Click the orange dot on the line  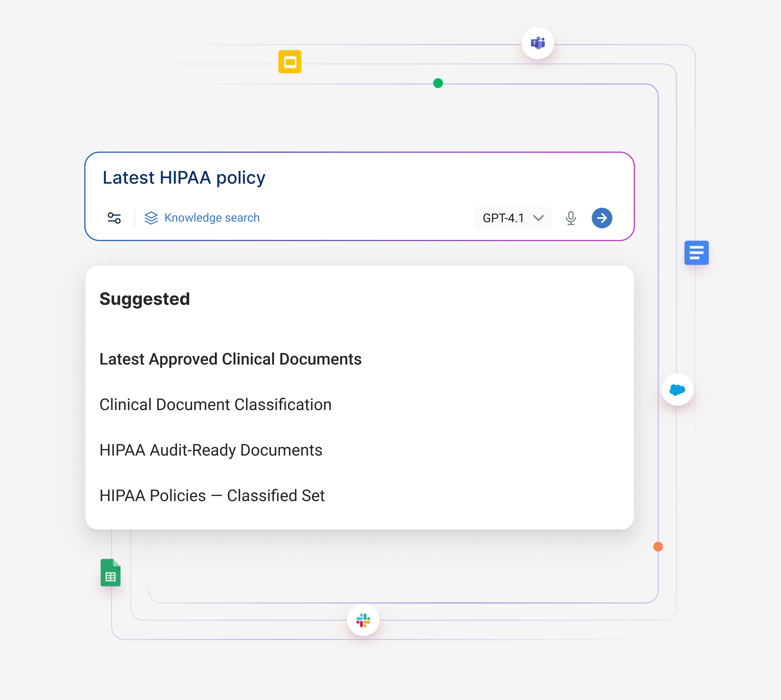[x=658, y=546]
